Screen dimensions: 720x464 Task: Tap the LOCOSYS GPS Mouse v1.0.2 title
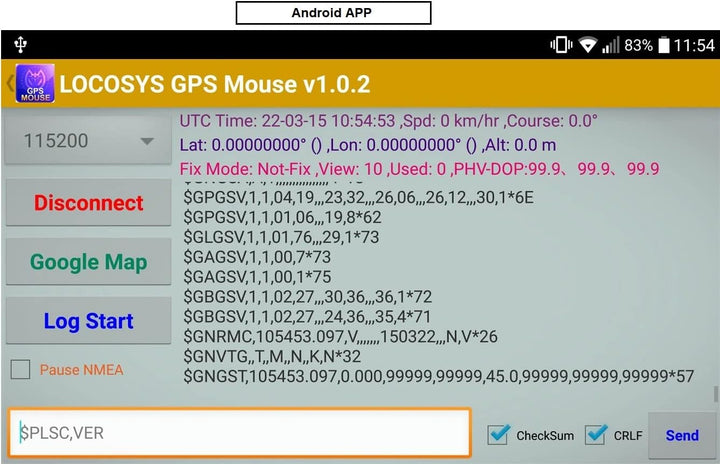tap(215, 84)
